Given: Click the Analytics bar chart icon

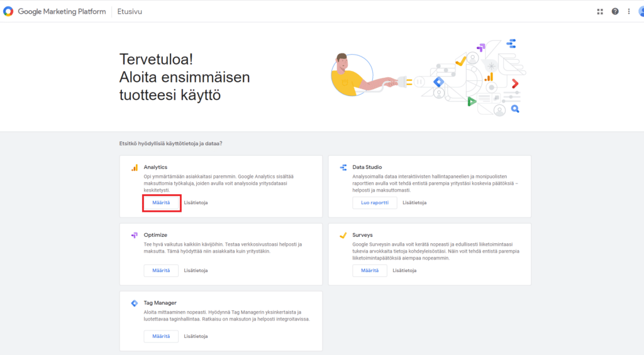Looking at the screenshot, I should pyautogui.click(x=135, y=168).
